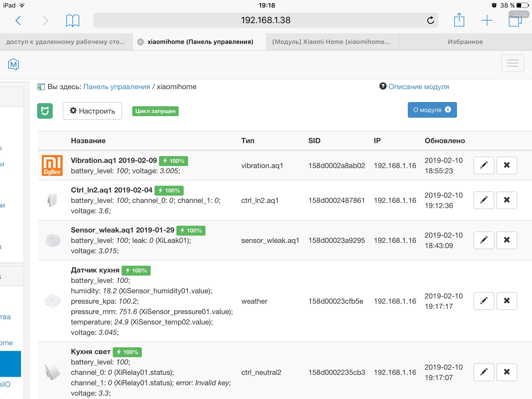Screen dimensions: 532x399
Task: Switch to Модуль Xiaomi Home tab
Action: pos(331,42)
